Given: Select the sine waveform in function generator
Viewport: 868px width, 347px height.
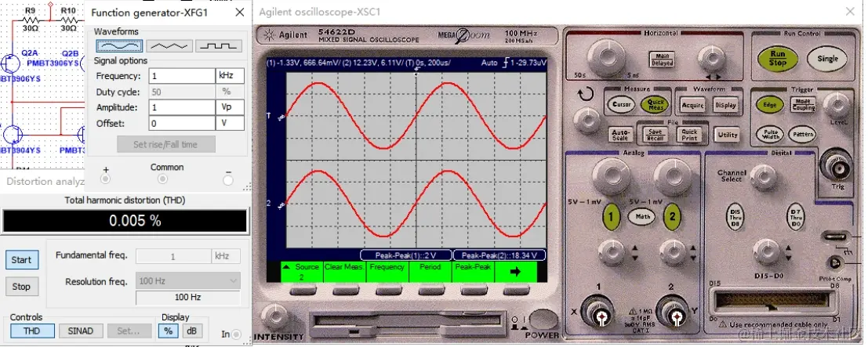Looking at the screenshot, I should [x=119, y=46].
